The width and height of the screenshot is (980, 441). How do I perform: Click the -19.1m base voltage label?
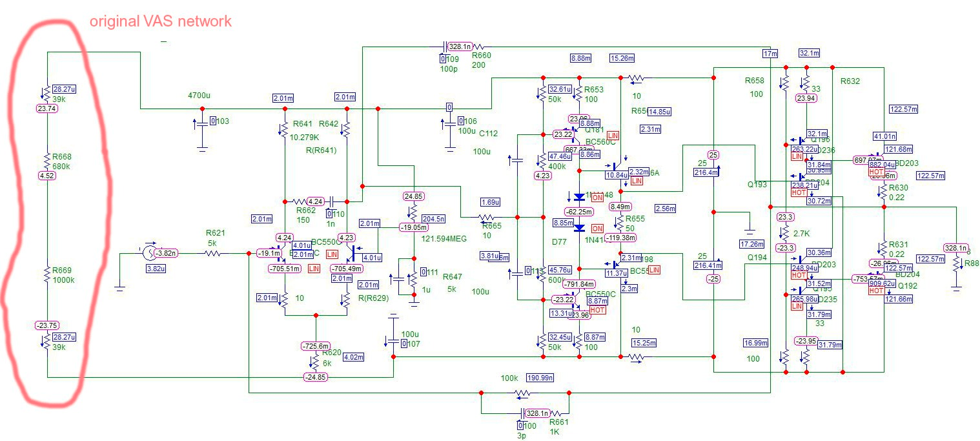269,253
